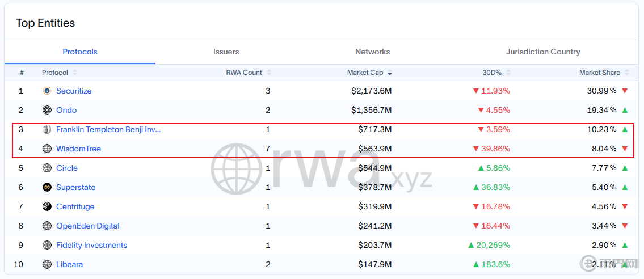Image resolution: width=644 pixels, height=279 pixels.
Task: Click the Securitize protocol logo icon
Action: pos(47,91)
